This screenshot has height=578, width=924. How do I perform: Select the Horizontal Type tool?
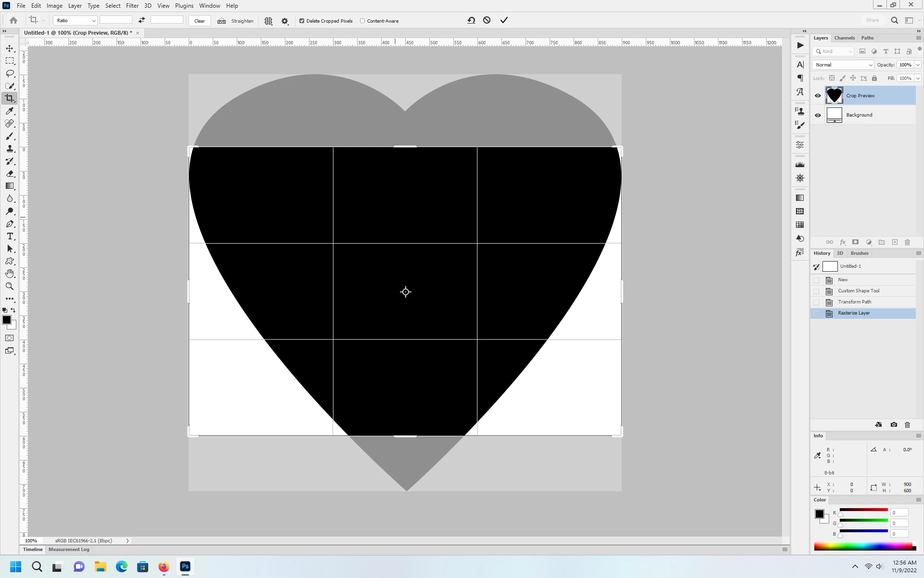click(10, 236)
